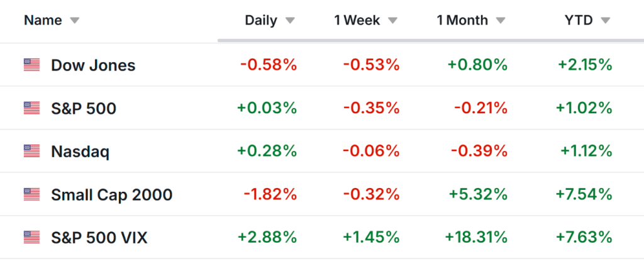The image size is (644, 261).
Task: Click S&P 500 VIX 1 Month +18.31% value
Action: click(475, 237)
